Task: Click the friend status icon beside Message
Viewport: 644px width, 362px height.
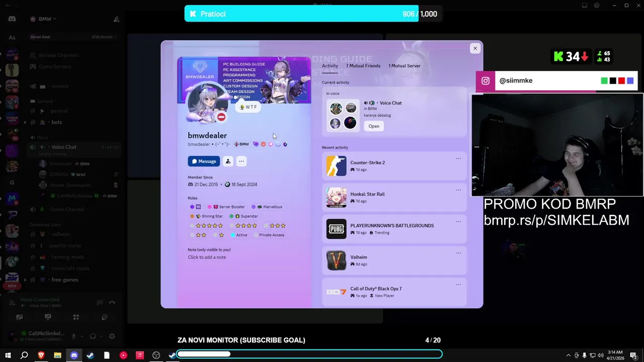Action: [228, 161]
